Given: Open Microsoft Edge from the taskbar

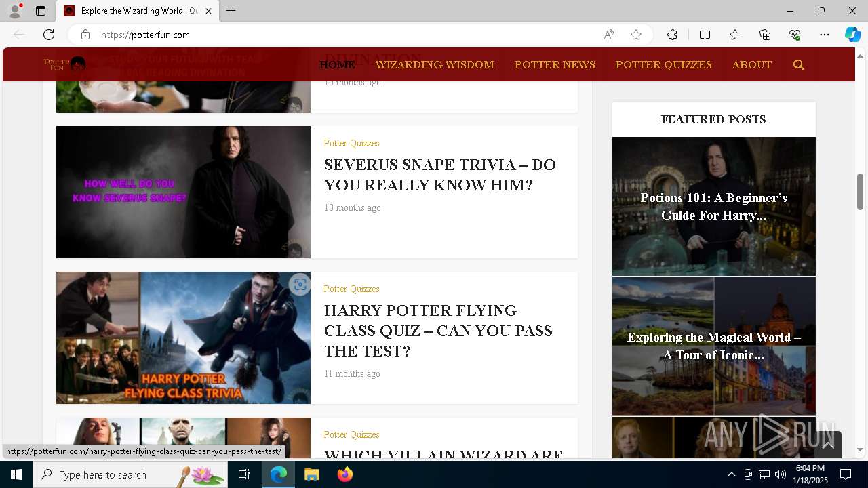Looking at the screenshot, I should coord(279,474).
